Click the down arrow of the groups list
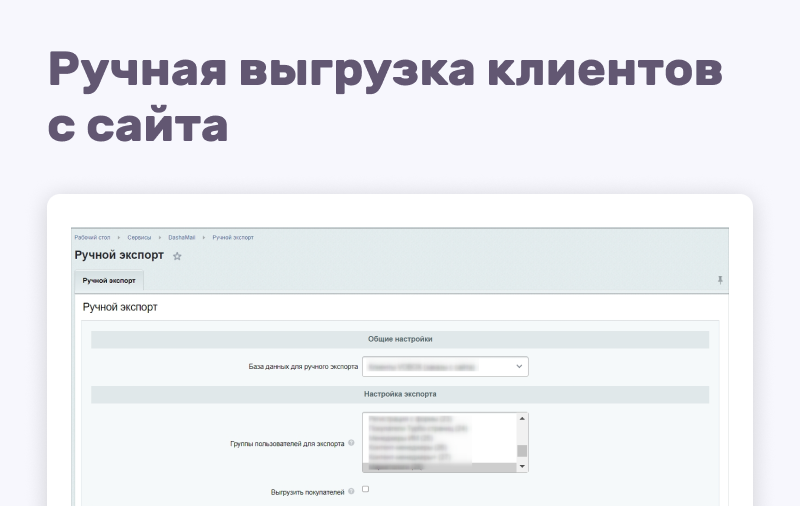Image resolution: width=800 pixels, height=506 pixels. click(x=522, y=466)
